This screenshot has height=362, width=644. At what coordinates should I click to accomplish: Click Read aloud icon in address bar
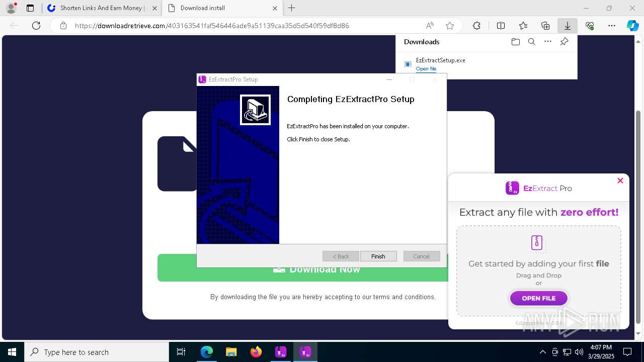(x=430, y=26)
